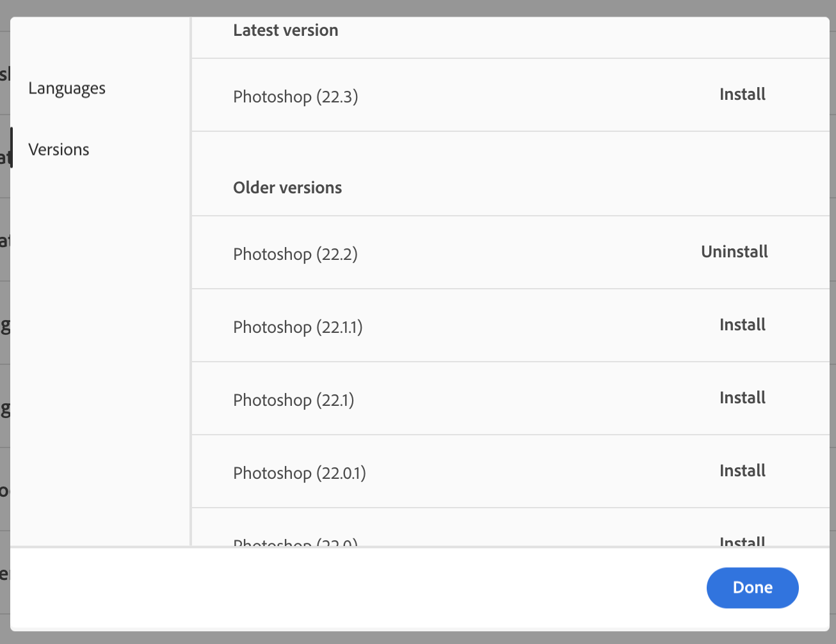Click the cut-off Photoshop (22.0) label
836x644 pixels.
point(295,543)
